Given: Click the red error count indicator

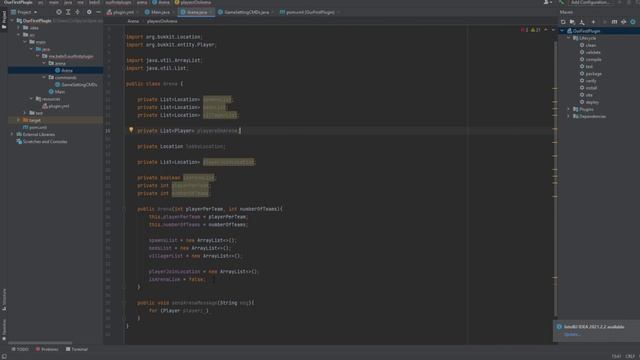Looking at the screenshot, I should [524, 30].
